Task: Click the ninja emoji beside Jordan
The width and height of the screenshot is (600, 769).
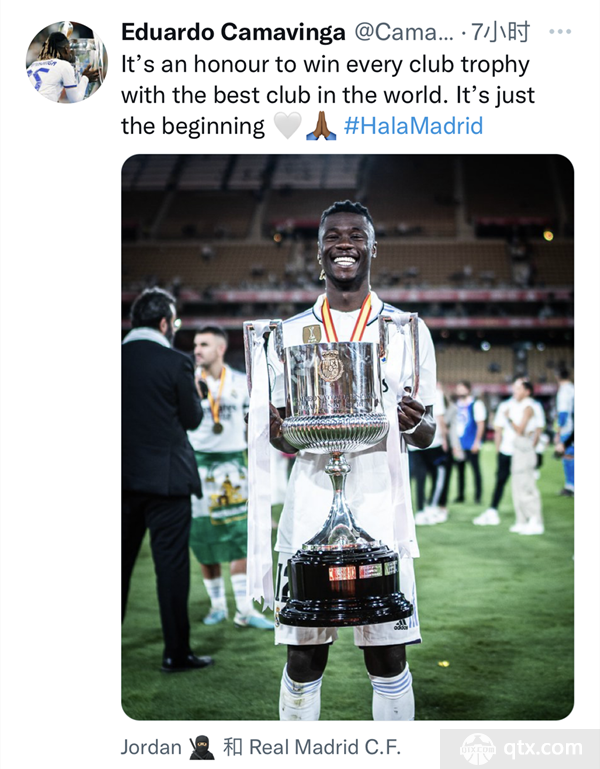Action: (x=202, y=747)
